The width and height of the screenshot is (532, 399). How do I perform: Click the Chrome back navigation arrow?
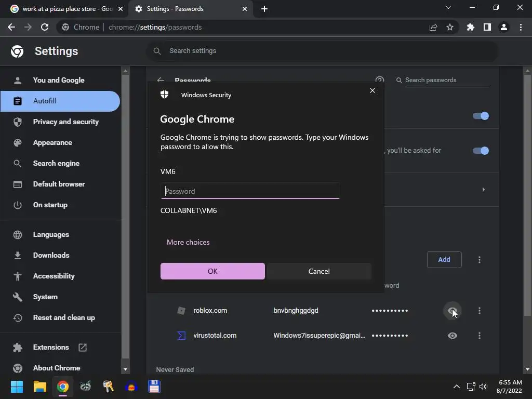tap(11, 27)
